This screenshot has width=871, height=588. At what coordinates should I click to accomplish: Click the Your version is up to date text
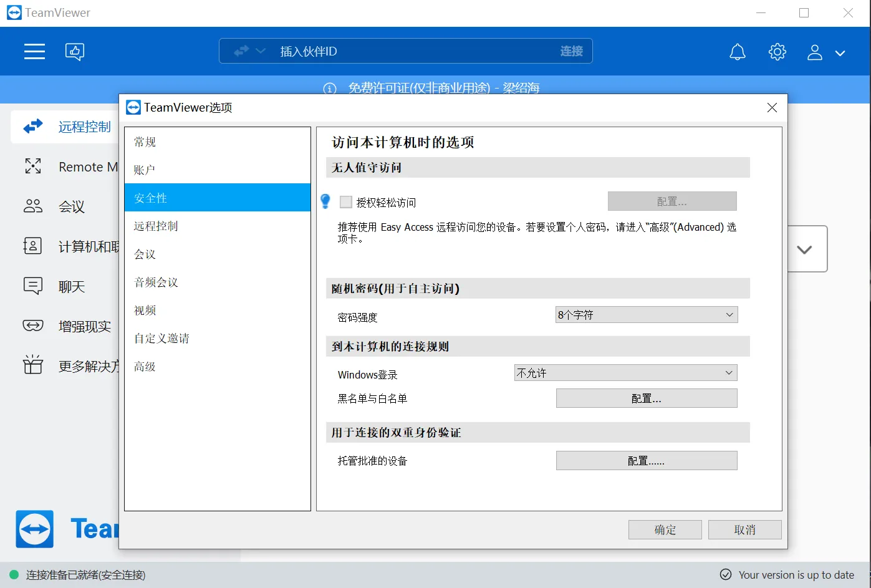(x=796, y=575)
